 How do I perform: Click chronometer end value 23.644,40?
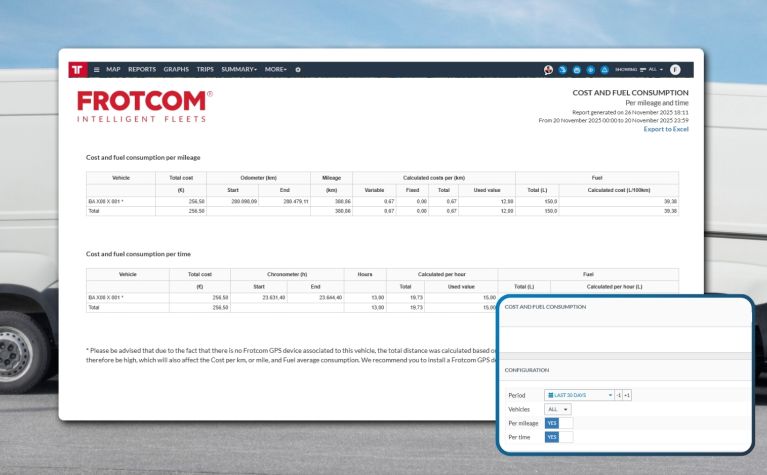pos(330,297)
